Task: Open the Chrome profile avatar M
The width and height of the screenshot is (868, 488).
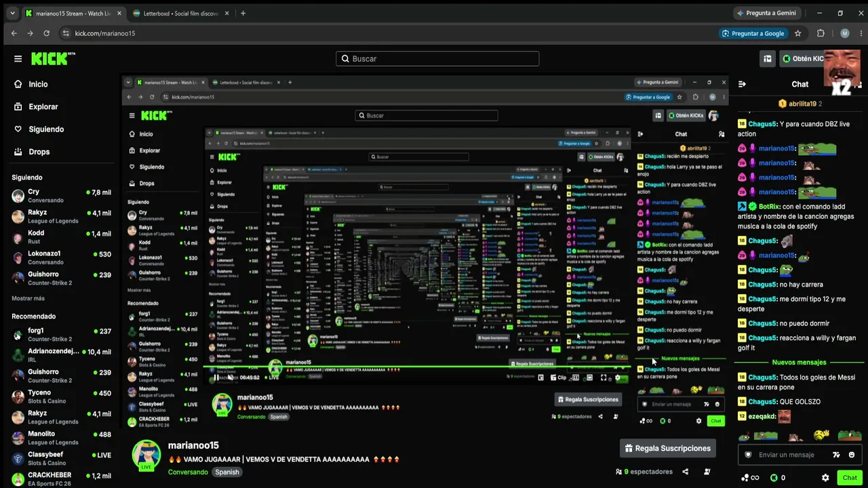Action: [x=844, y=33]
